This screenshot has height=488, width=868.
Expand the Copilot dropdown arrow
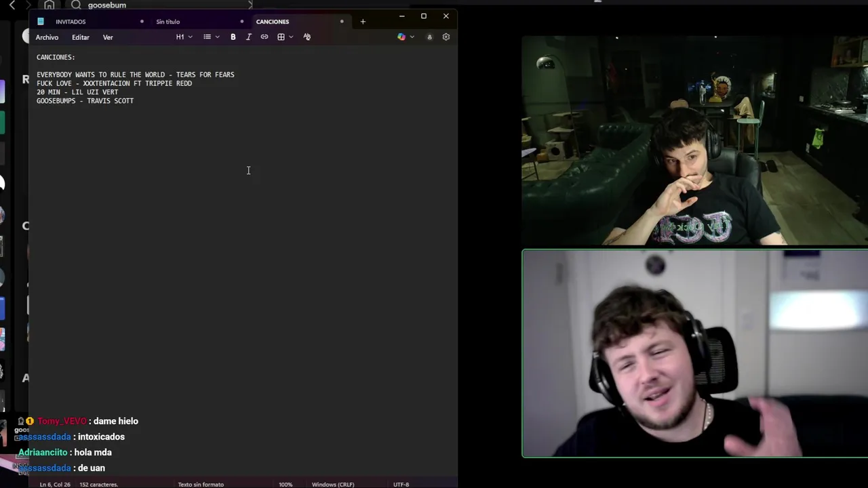(x=412, y=37)
